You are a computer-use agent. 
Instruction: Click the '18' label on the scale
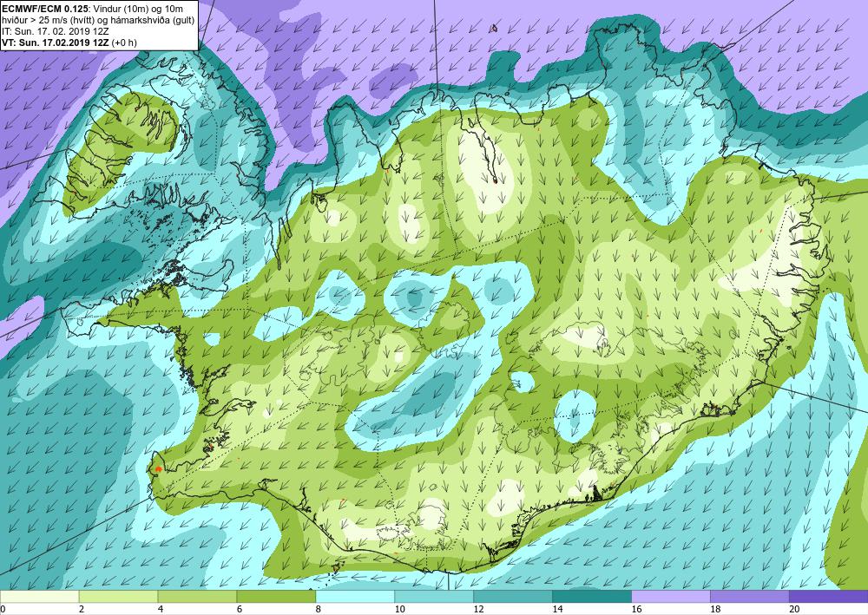pyautogui.click(x=715, y=609)
